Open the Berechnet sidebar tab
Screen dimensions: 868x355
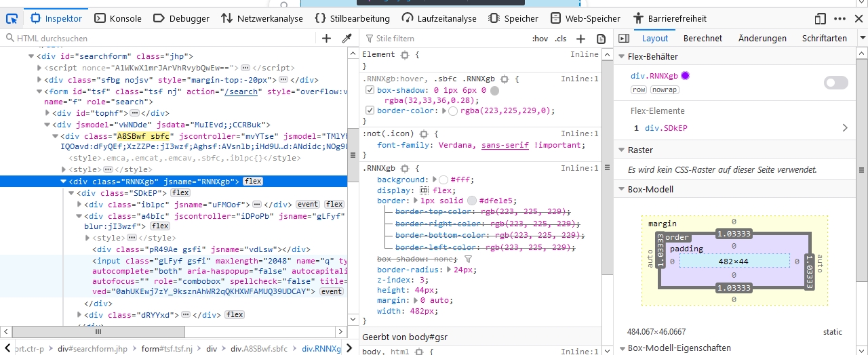pyautogui.click(x=703, y=39)
